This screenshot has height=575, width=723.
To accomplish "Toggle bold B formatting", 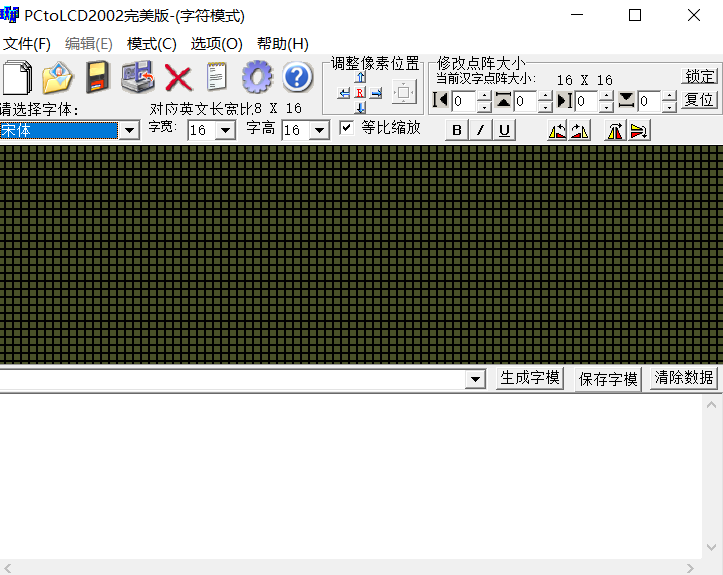I will (x=457, y=130).
